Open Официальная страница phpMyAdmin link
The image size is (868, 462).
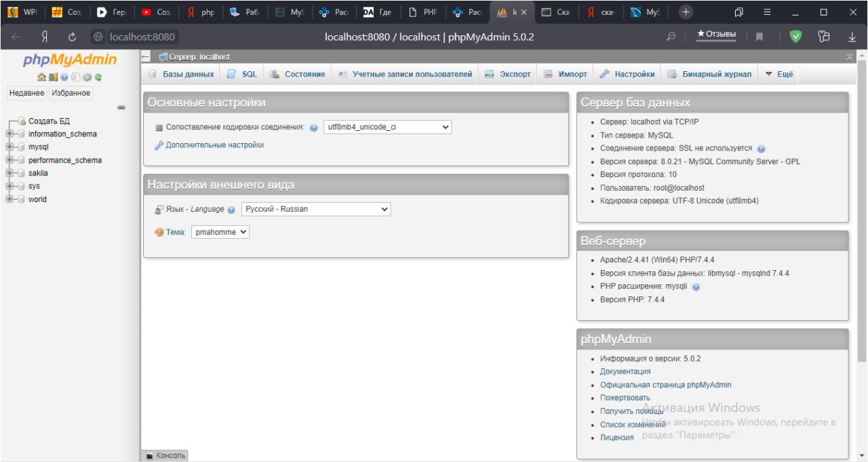(666, 385)
